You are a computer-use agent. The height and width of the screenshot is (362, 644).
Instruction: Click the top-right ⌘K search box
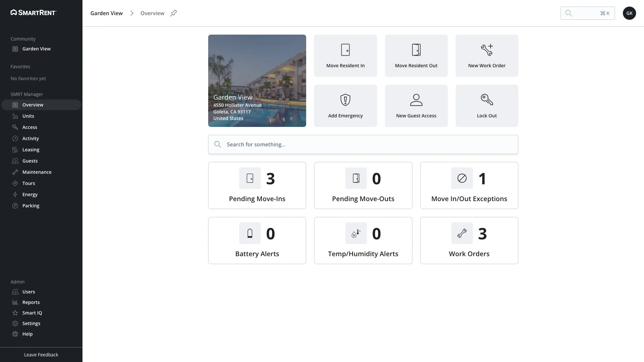(x=588, y=13)
